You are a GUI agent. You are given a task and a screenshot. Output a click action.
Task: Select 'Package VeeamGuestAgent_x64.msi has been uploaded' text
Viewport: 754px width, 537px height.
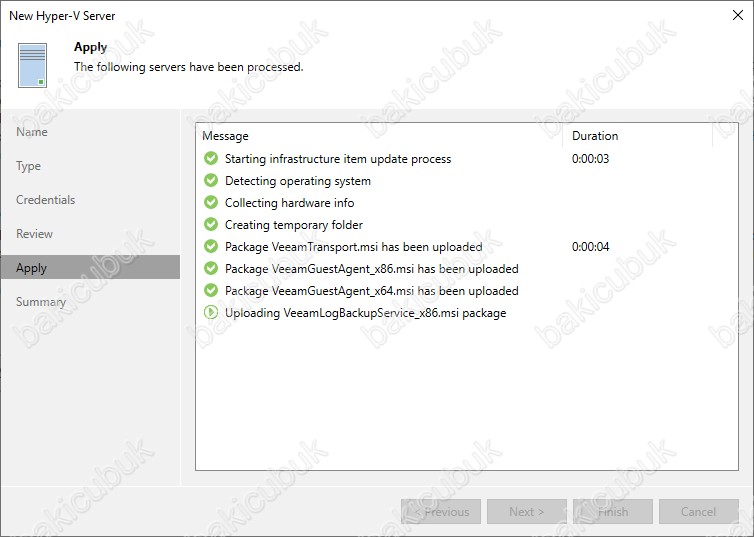coord(372,291)
